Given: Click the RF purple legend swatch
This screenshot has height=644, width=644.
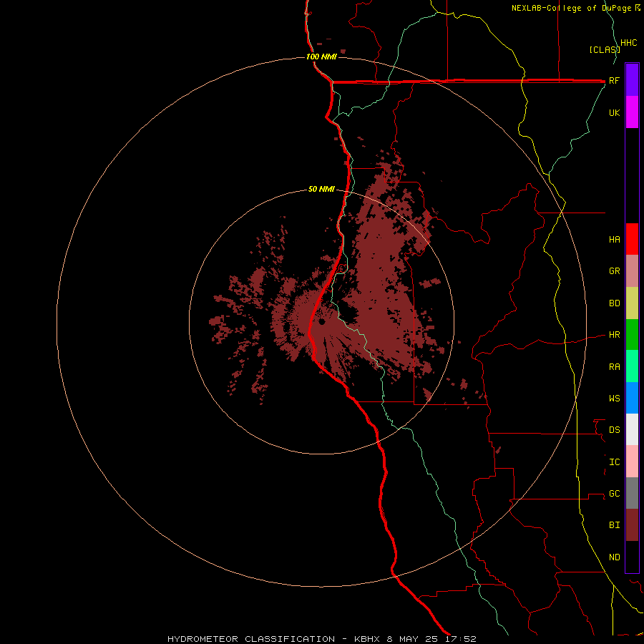Looking at the screenshot, I should click(x=632, y=80).
